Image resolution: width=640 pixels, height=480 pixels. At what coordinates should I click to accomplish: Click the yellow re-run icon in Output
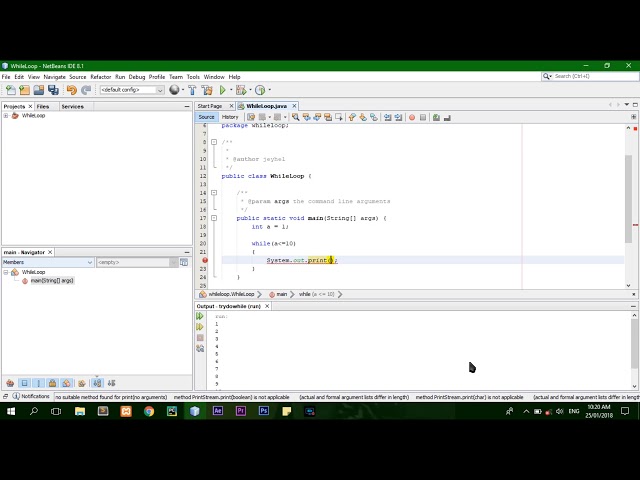pyautogui.click(x=200, y=327)
